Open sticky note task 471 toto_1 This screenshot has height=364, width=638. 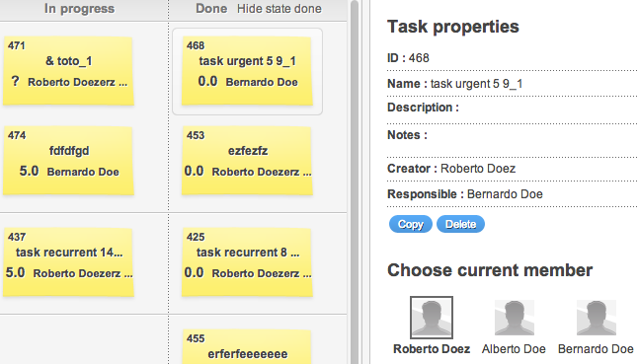pos(68,71)
